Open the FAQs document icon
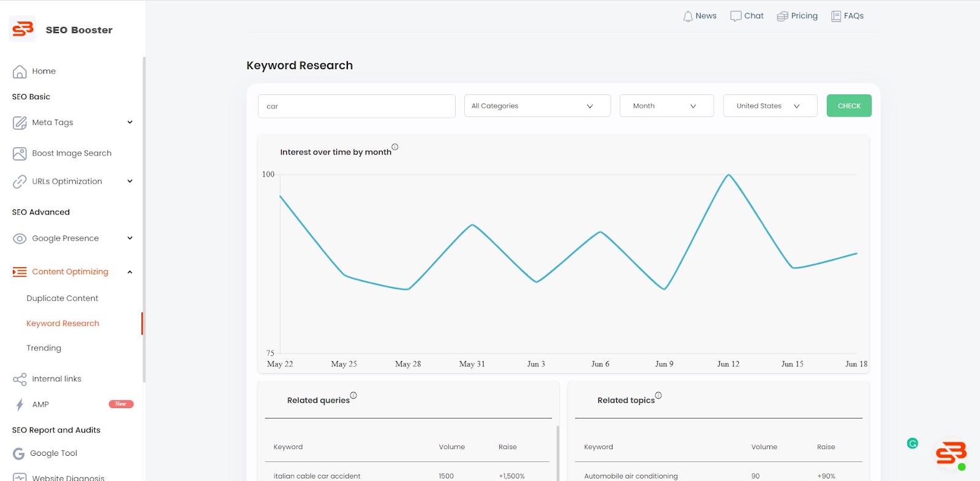The image size is (980, 481). pyautogui.click(x=836, y=16)
